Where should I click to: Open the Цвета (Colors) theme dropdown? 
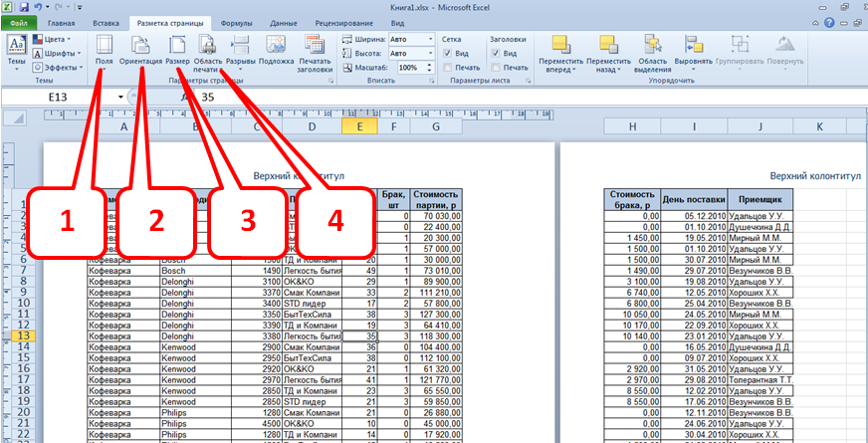59,39
